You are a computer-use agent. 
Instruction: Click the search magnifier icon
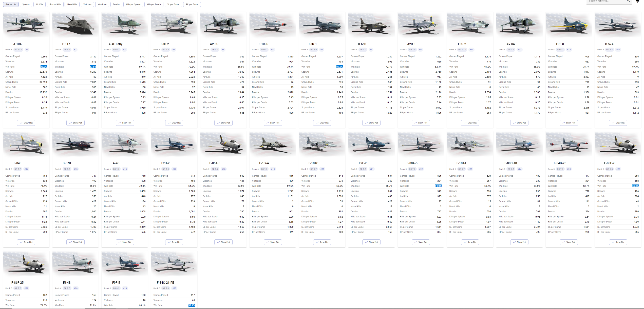(x=628, y=1)
